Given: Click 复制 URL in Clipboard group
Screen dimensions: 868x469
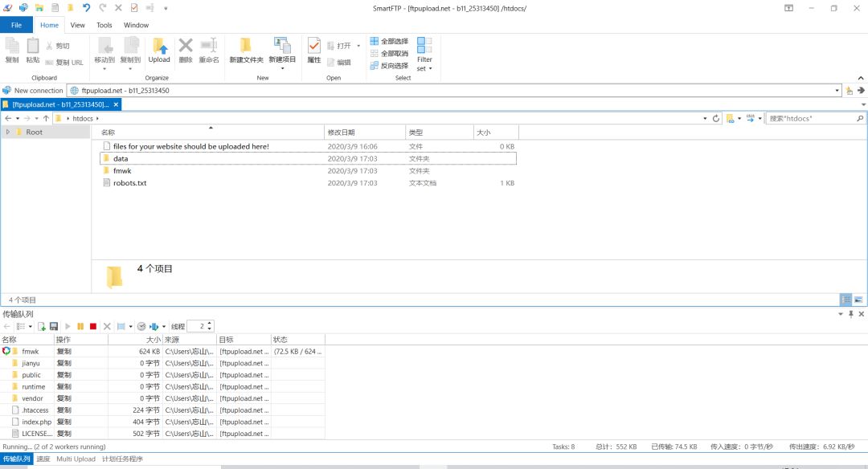Looking at the screenshot, I should click(x=64, y=63).
